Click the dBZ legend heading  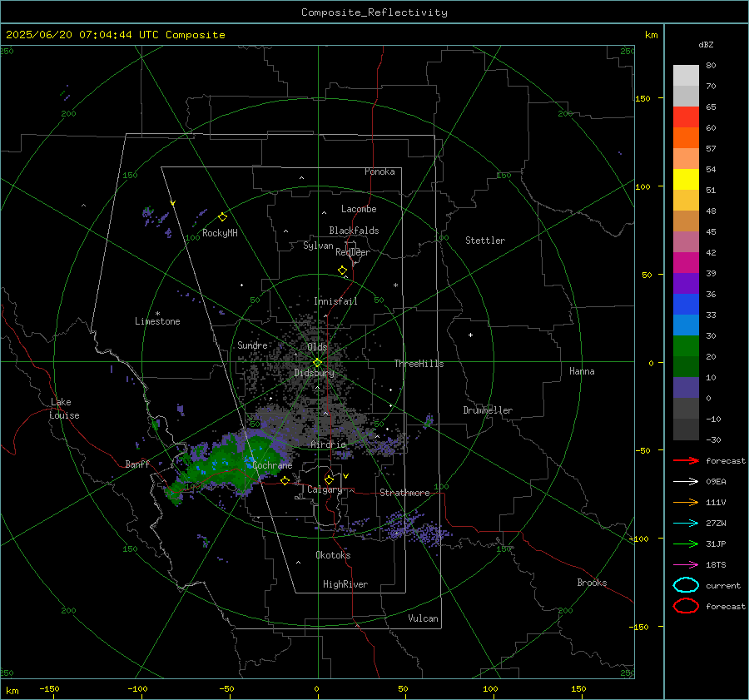706,44
